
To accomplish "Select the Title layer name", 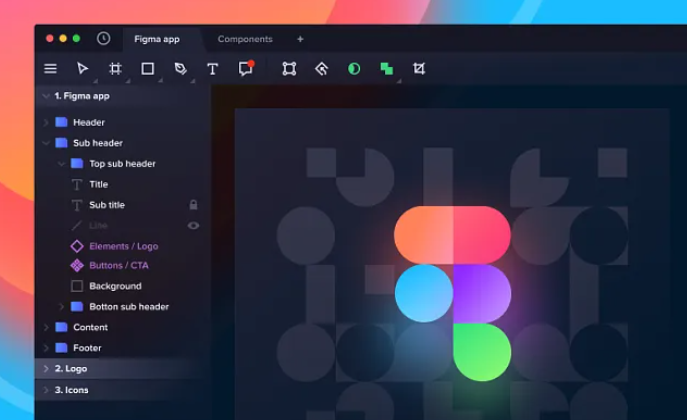I will tap(99, 184).
